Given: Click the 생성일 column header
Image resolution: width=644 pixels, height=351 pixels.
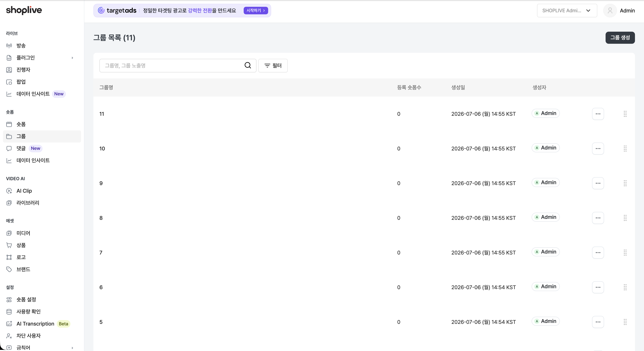Looking at the screenshot, I should click(x=458, y=87).
